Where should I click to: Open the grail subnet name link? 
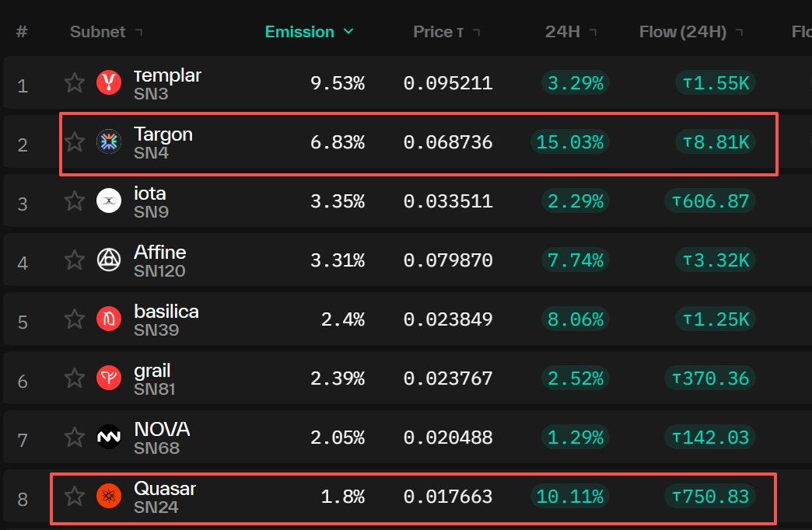152,371
